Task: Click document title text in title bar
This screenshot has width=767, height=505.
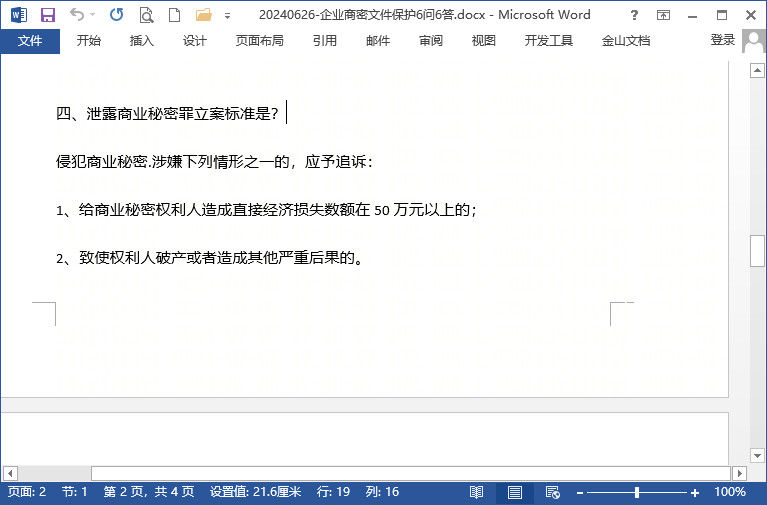Action: coord(425,15)
